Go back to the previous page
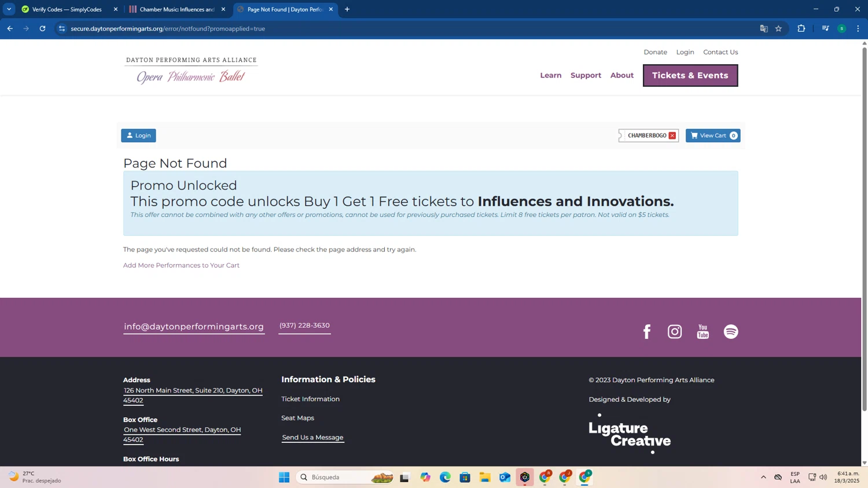868x488 pixels. point(10,28)
